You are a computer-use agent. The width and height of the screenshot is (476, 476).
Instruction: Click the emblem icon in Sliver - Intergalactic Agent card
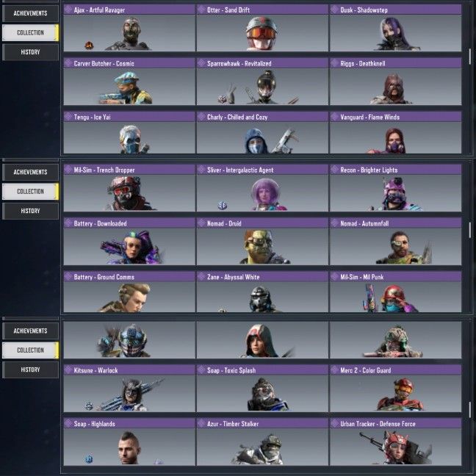tap(223, 206)
